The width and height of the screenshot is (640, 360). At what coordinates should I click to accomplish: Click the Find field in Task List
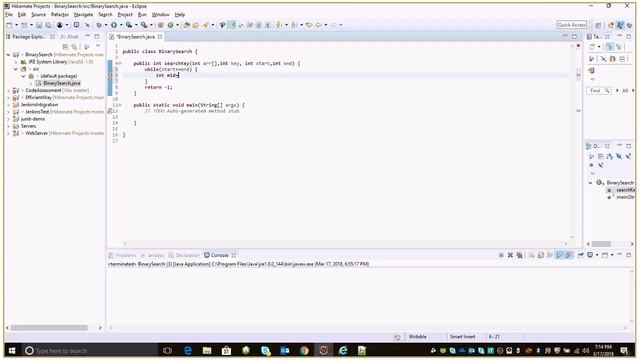point(598,91)
